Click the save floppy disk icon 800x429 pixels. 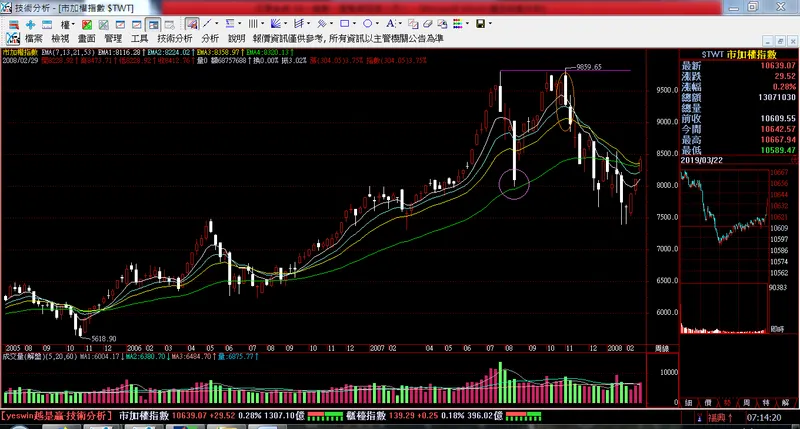480,23
